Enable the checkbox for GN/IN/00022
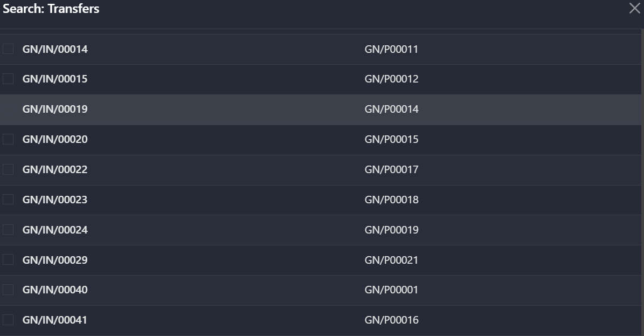 pyautogui.click(x=8, y=169)
